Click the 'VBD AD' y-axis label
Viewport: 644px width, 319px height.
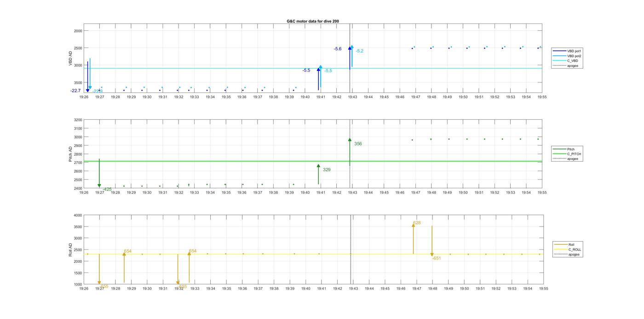[x=70, y=58]
